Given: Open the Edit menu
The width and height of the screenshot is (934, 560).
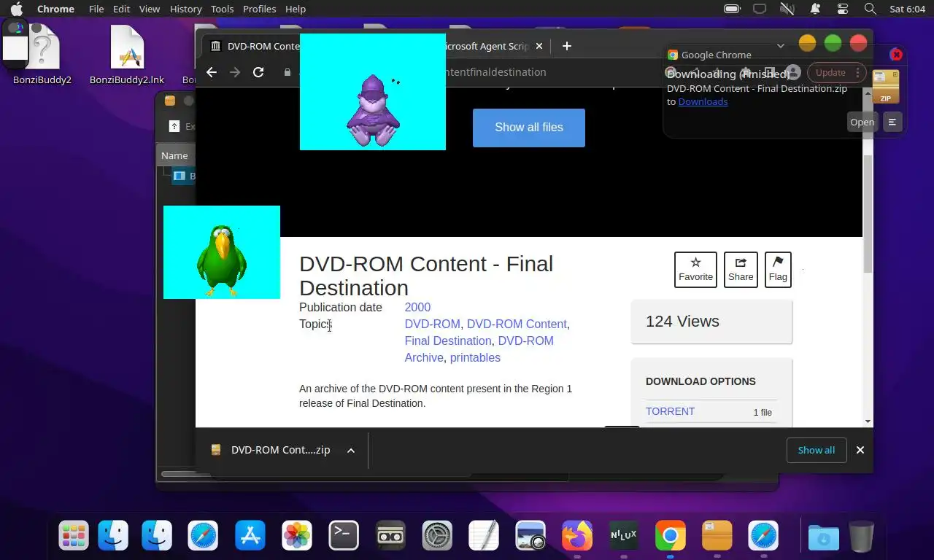Looking at the screenshot, I should (121, 9).
